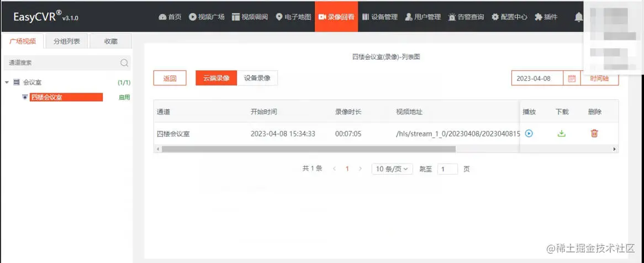Click the 跳至 page number input

pyautogui.click(x=447, y=169)
